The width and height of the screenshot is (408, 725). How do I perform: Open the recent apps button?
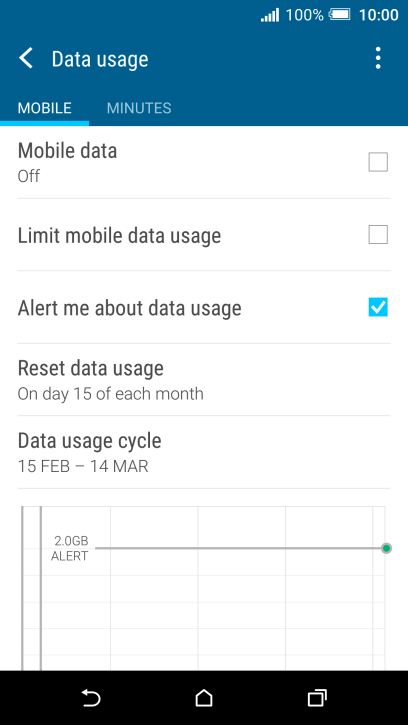317,698
